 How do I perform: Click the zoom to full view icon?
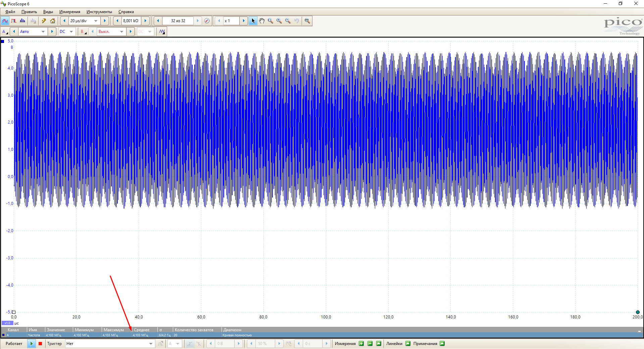pyautogui.click(x=307, y=21)
